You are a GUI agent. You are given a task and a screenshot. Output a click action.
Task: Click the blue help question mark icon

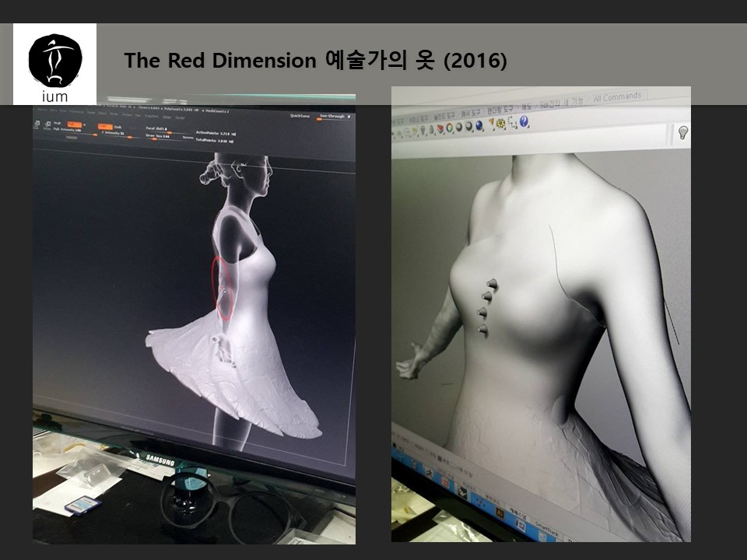(524, 122)
